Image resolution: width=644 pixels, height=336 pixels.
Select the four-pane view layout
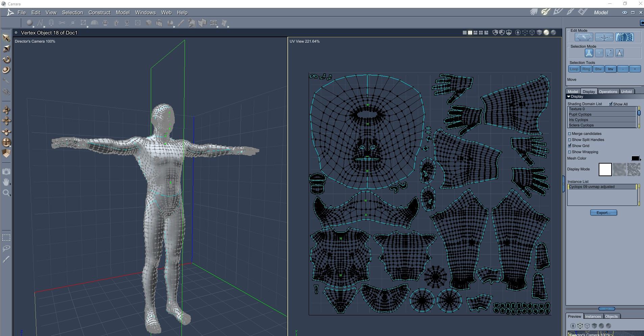pyautogui.click(x=481, y=33)
